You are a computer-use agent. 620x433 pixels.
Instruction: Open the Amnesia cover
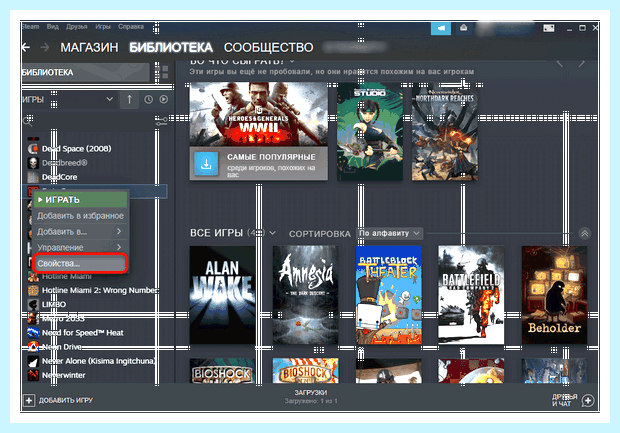(306, 295)
